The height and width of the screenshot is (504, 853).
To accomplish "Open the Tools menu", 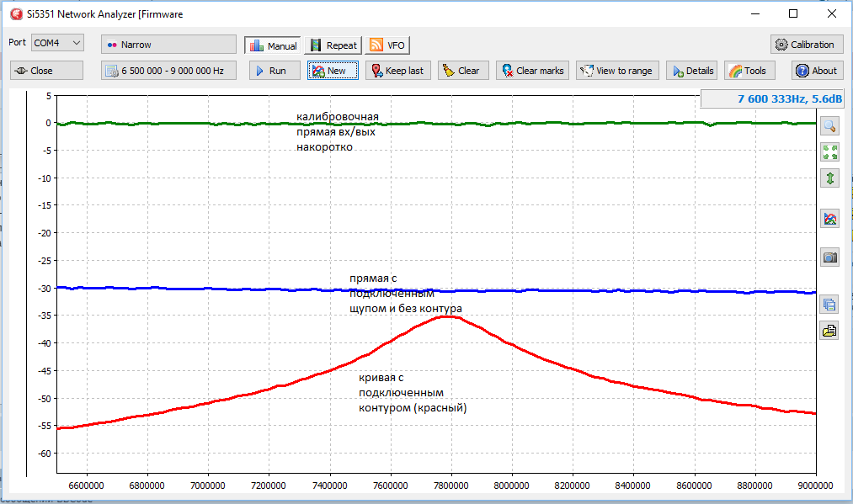I will (748, 71).
